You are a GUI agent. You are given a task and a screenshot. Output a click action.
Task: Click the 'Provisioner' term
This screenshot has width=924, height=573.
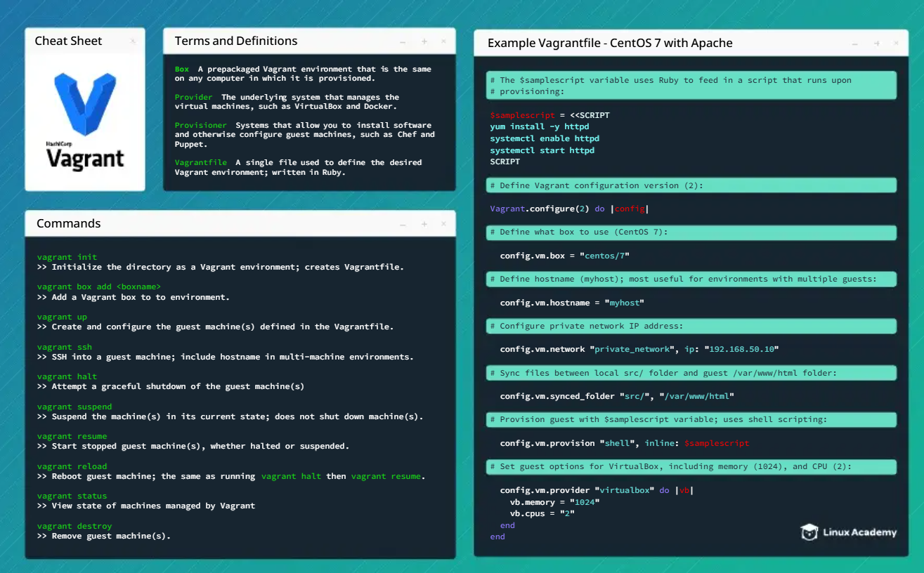click(x=201, y=125)
